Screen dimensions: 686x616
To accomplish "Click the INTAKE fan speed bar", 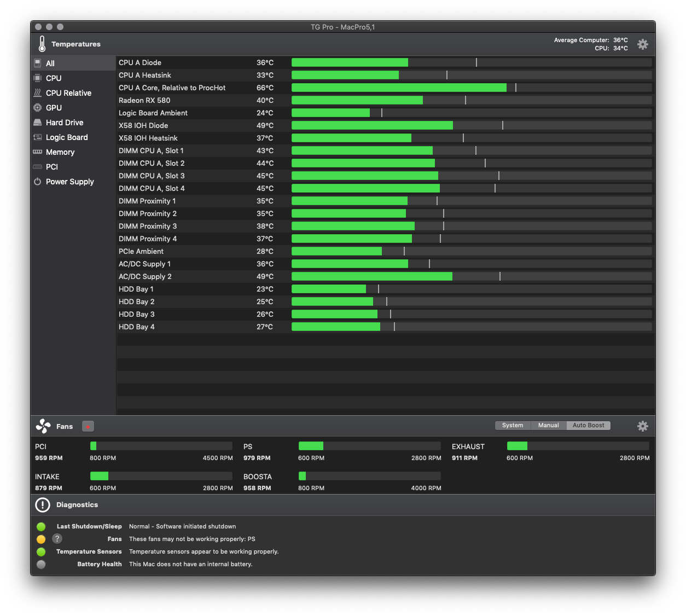I will (161, 476).
